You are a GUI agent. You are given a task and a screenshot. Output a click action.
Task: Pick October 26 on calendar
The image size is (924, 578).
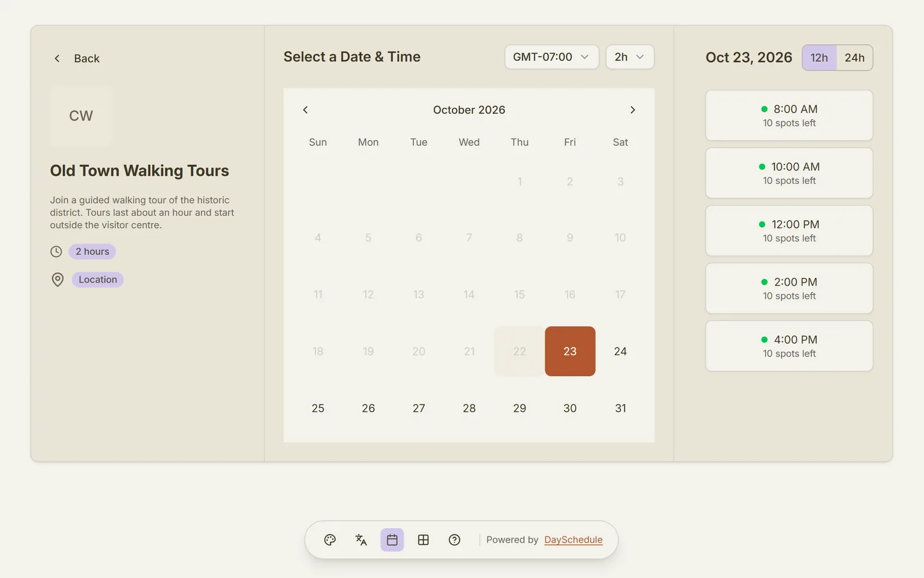click(x=368, y=408)
